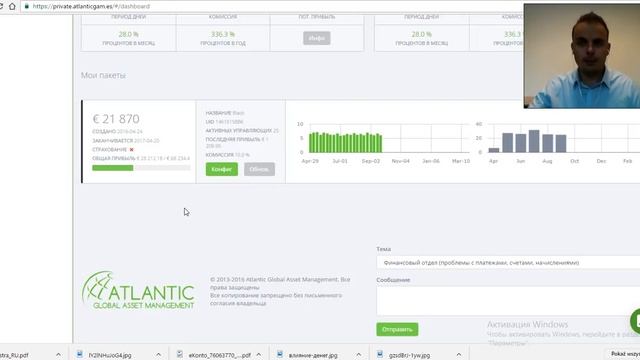Select the webcam video overlay

(582, 56)
